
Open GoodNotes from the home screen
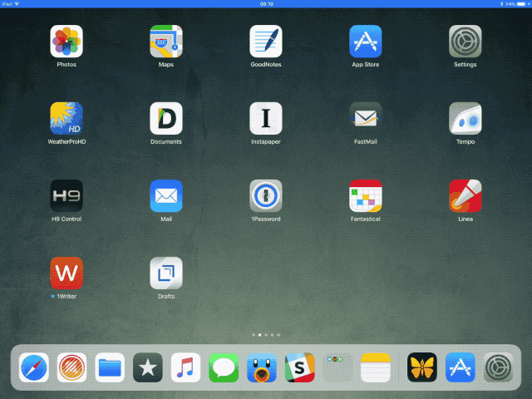pos(266,42)
